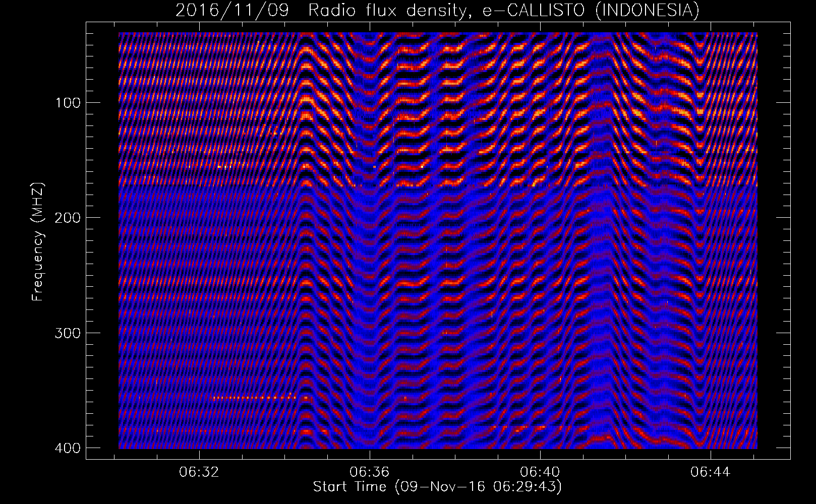Select the "Frequency (MHZ)" y-axis label
Image resolution: width=816 pixels, height=504 pixels.
[38, 242]
